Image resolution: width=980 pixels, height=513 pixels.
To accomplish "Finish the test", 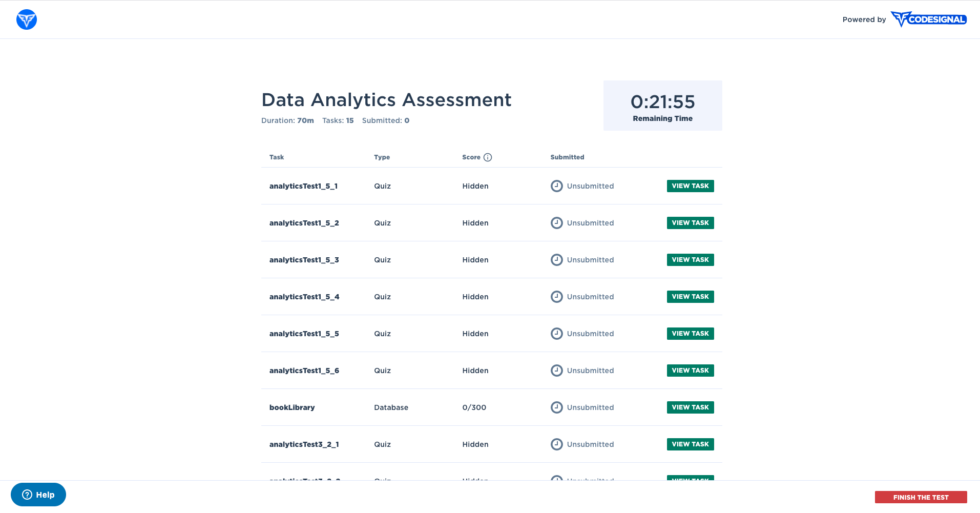I will click(921, 497).
